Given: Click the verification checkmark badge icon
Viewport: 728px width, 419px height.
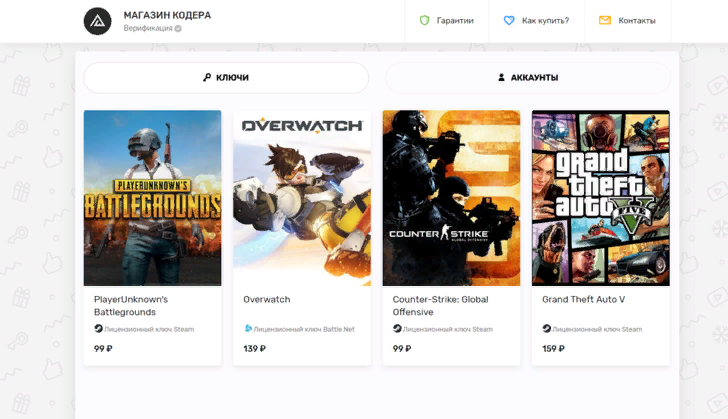Looking at the screenshot, I should point(178,28).
